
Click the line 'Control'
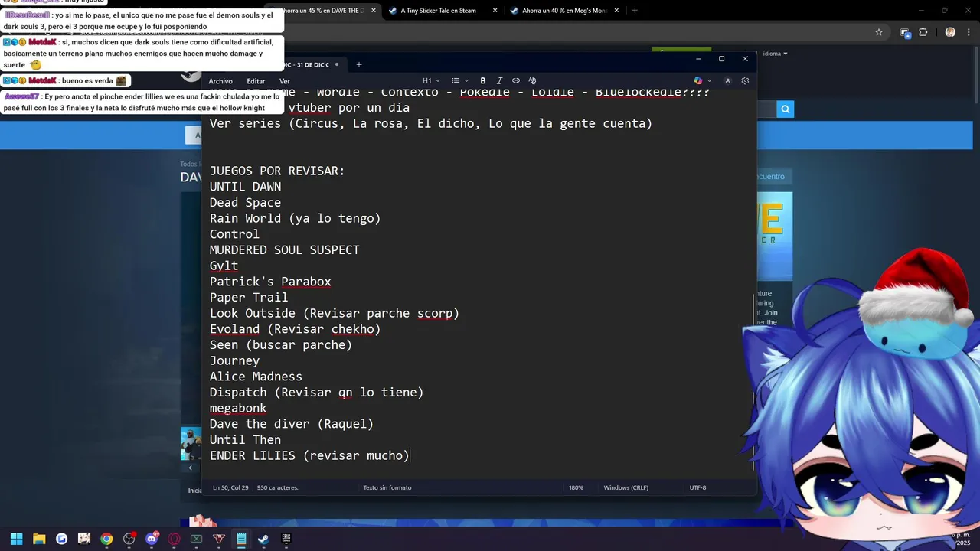pos(234,234)
